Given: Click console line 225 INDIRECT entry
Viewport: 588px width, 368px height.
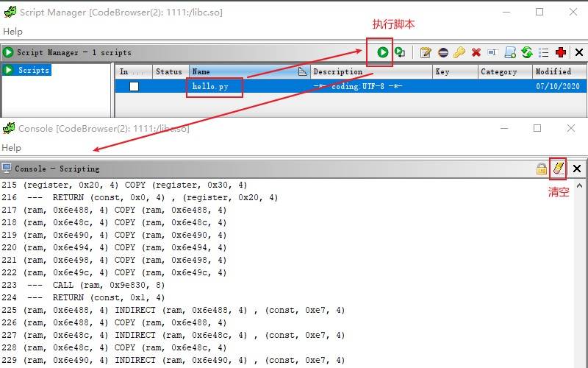Looking at the screenshot, I should (173, 310).
